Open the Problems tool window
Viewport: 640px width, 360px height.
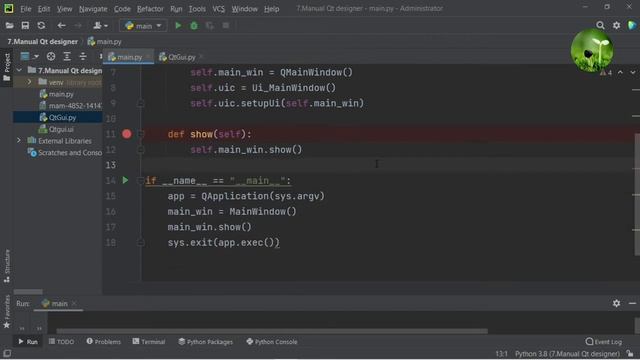[x=104, y=342]
